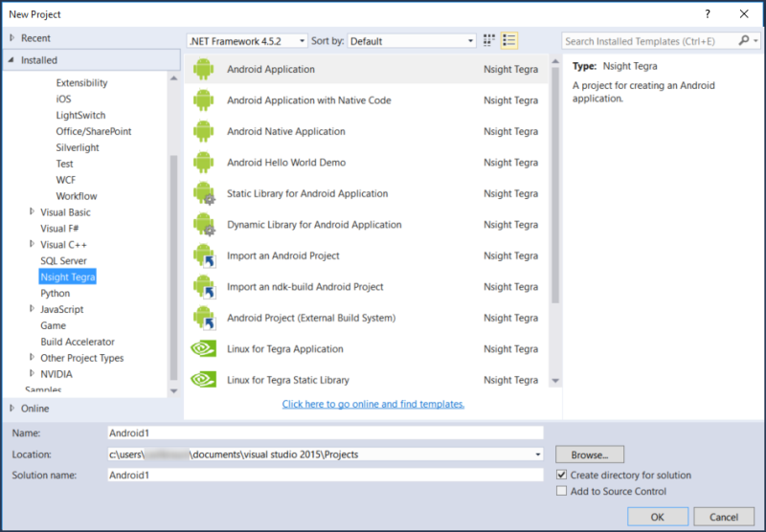Select Silverlight category
Viewport: 766px width, 532px height.
click(x=78, y=147)
